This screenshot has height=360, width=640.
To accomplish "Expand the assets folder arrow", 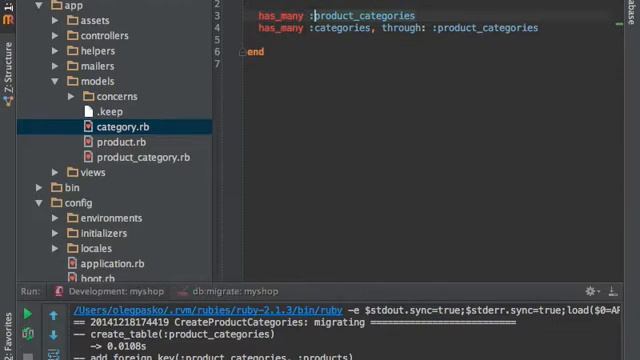I will coord(55,20).
